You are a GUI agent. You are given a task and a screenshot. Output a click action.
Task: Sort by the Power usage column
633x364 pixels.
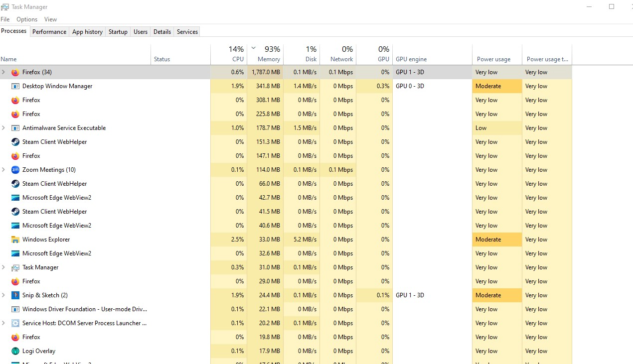pos(493,59)
